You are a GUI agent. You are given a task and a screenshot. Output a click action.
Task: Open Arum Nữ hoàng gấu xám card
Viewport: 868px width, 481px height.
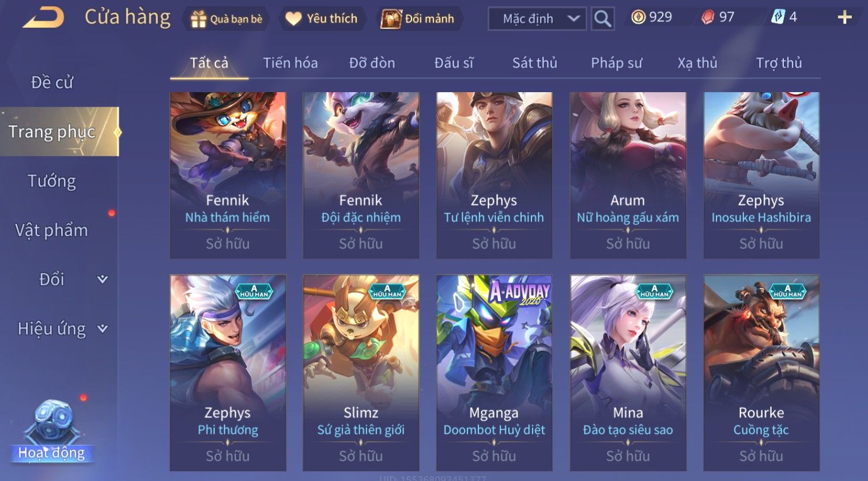tap(628, 175)
